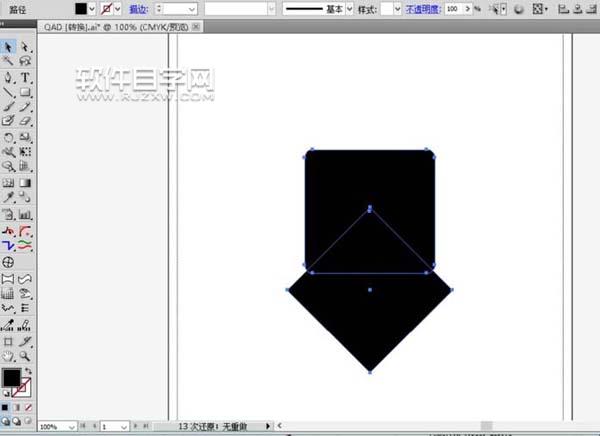Click the opacity value input field
This screenshot has height=436, width=600.
pyautogui.click(x=454, y=8)
